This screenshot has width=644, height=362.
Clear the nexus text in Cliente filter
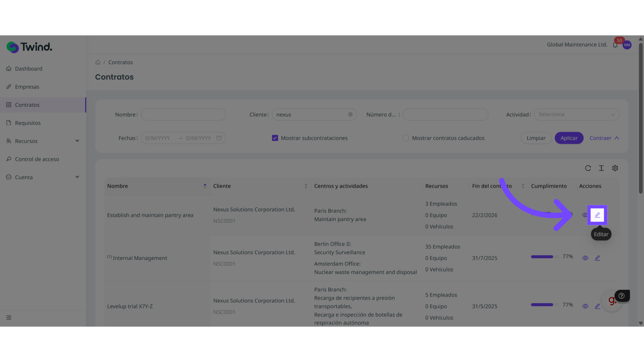(350, 114)
